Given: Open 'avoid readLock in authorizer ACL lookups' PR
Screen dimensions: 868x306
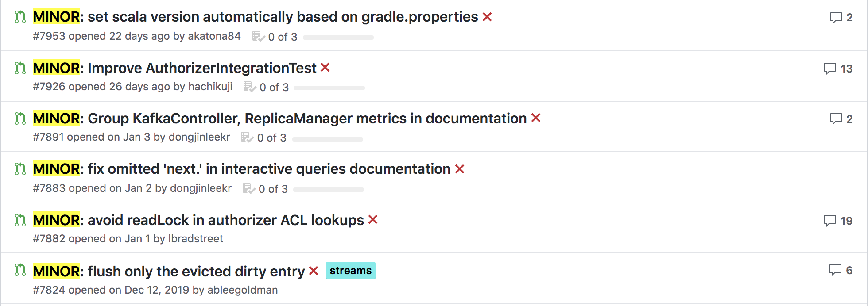Looking at the screenshot, I should point(198,220).
